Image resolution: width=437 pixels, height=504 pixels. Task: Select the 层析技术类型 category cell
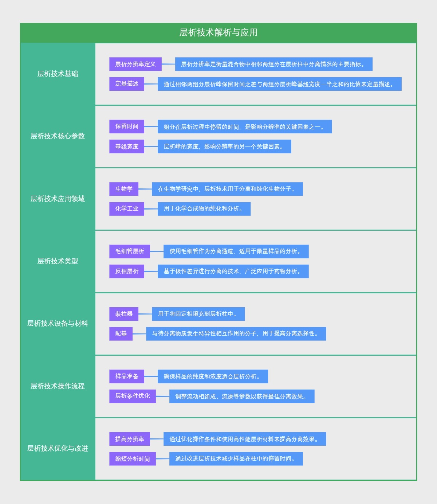pos(58,261)
